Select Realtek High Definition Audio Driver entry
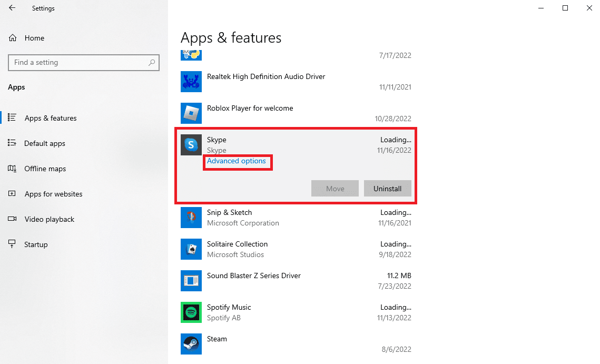Viewport: 600px width, 364px height. [x=296, y=82]
